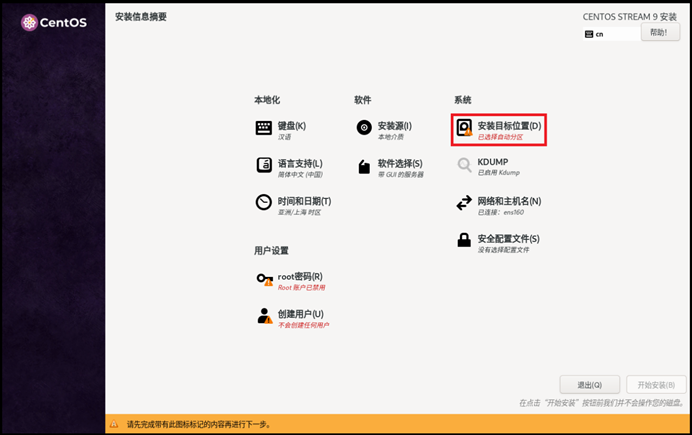Click the '简体中文 (中国)' status text

point(300,175)
